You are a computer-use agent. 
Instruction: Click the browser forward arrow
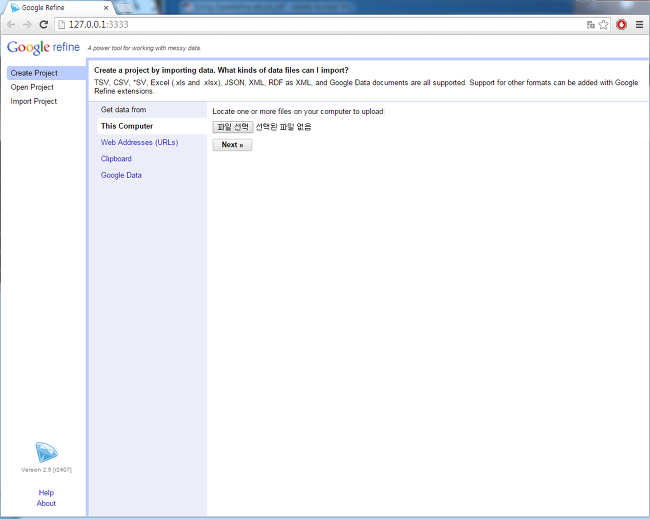27,25
